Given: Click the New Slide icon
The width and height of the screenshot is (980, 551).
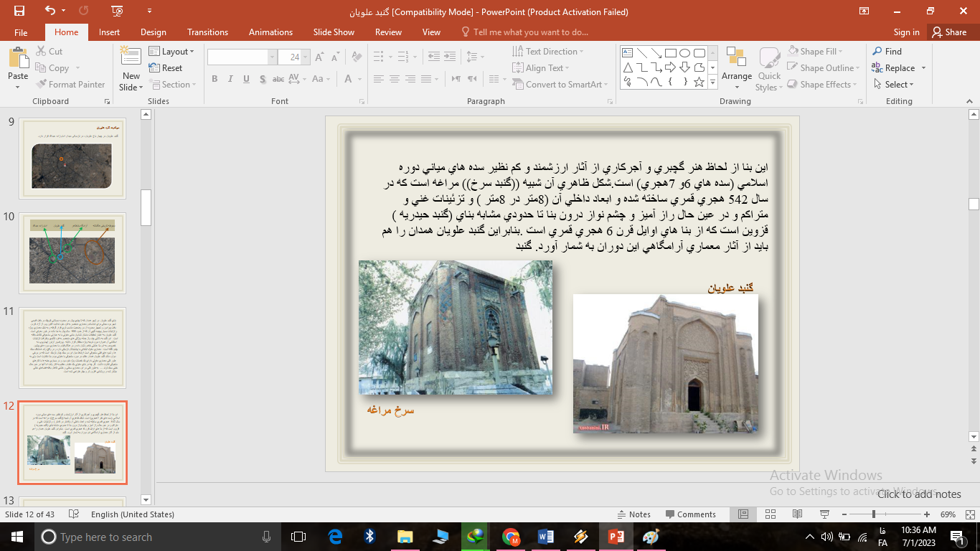Looking at the screenshot, I should pos(131,60).
